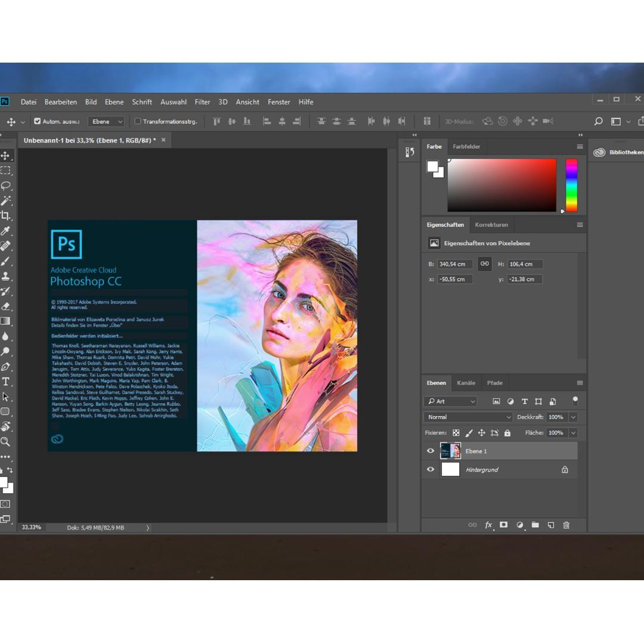
Task: Toggle the width-height link in Eigenschaften
Action: coord(485,264)
